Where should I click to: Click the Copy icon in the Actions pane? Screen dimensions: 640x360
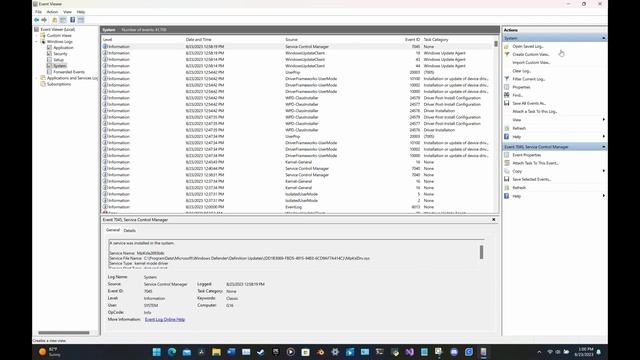(x=507, y=171)
